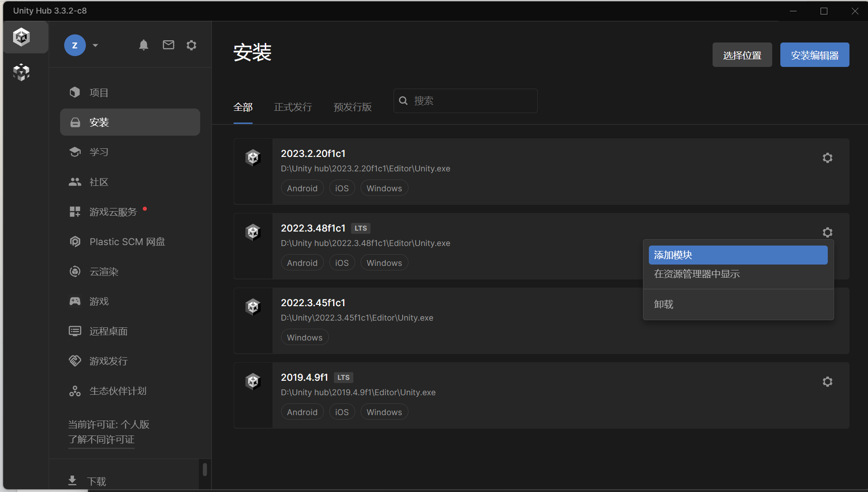Open 了解不同许可证 link
The height and width of the screenshot is (492, 868).
[101, 440]
